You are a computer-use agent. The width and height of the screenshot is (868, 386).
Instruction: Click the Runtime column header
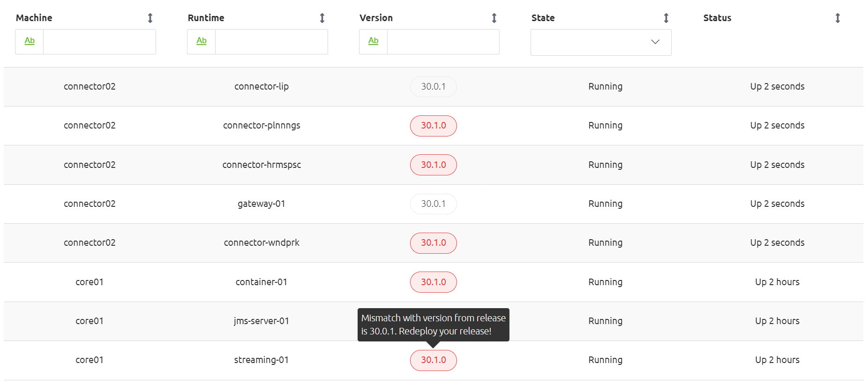click(206, 18)
